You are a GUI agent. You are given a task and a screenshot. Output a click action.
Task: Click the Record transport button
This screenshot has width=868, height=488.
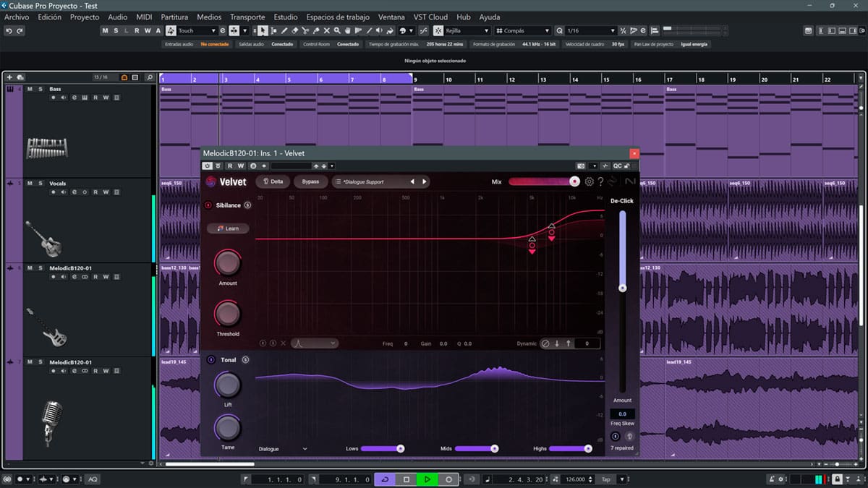(448, 479)
